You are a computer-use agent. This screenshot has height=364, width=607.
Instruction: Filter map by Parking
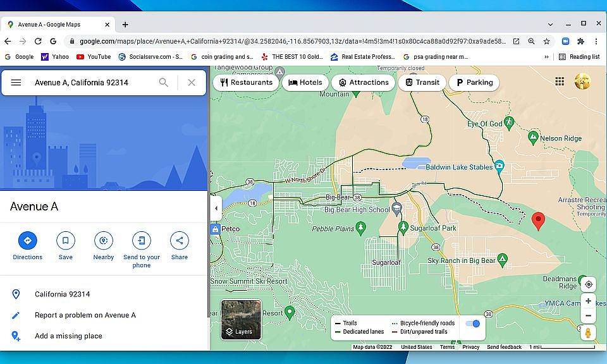[x=474, y=82]
